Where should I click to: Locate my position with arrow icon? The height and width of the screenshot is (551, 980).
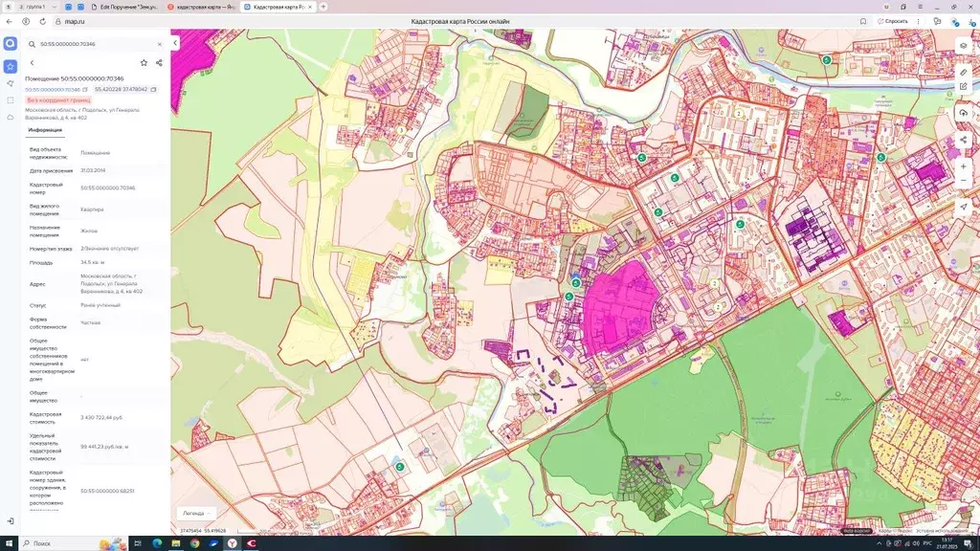pos(963,207)
